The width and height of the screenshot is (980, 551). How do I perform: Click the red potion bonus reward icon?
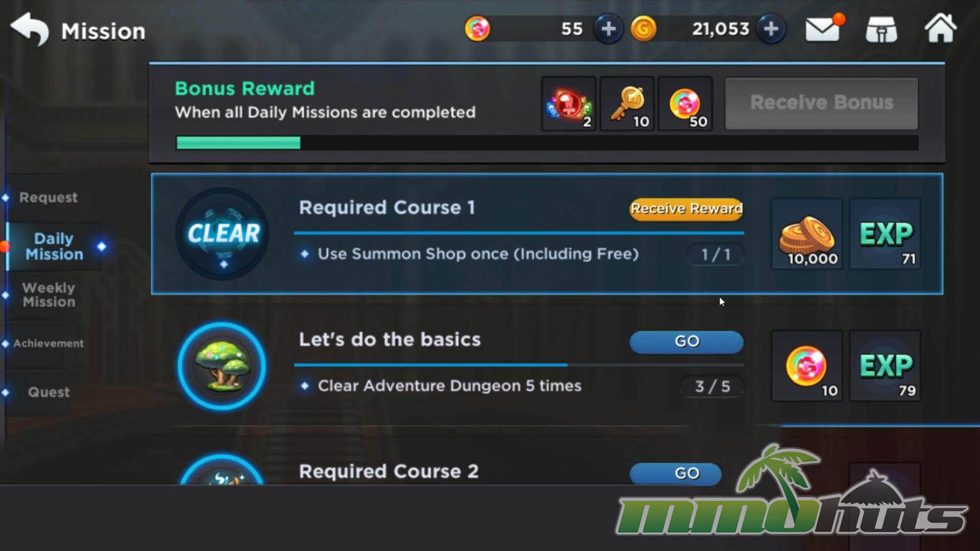569,104
